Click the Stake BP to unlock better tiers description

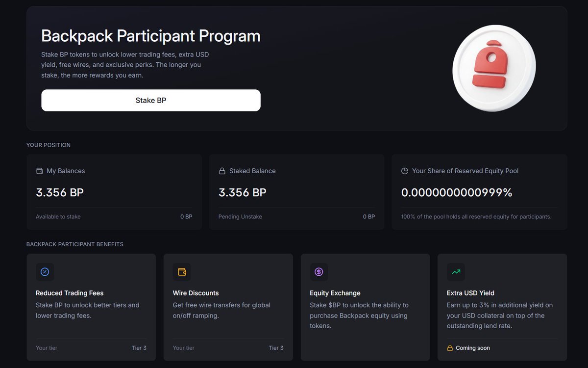[88, 310]
